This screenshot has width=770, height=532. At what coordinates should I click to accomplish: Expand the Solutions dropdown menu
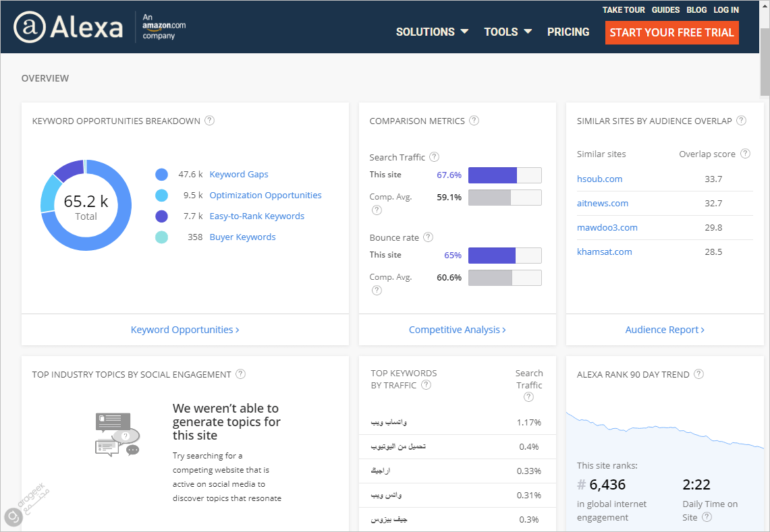(432, 32)
